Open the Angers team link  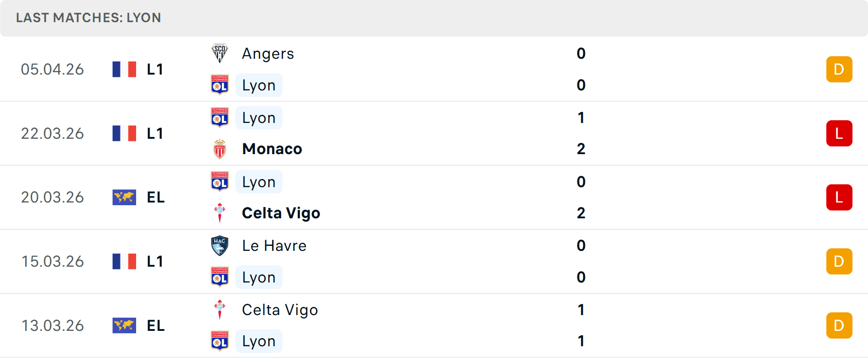[268, 54]
